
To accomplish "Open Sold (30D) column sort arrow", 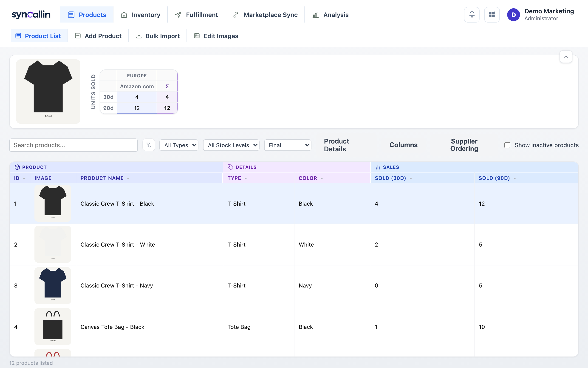I will pyautogui.click(x=411, y=178).
